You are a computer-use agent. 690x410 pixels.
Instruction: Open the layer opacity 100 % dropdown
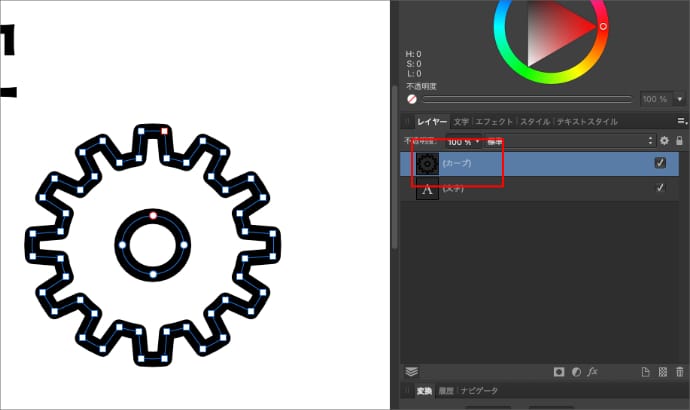click(477, 141)
